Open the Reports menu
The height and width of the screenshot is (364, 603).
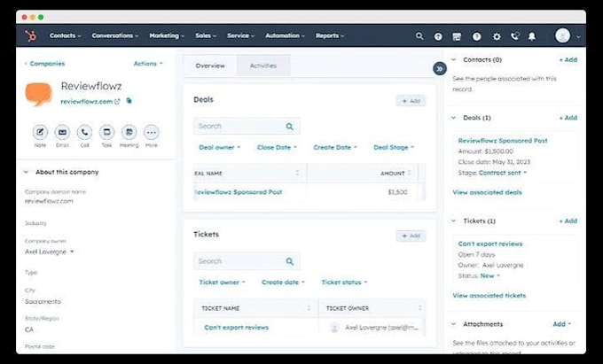[330, 35]
